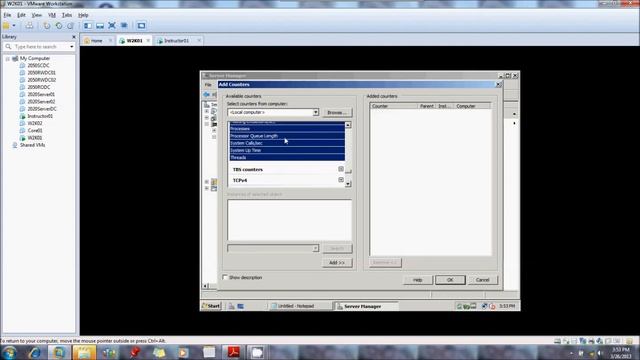Open the VM menu
Image resolution: width=640 pixels, height=360 pixels.
[x=52, y=15]
